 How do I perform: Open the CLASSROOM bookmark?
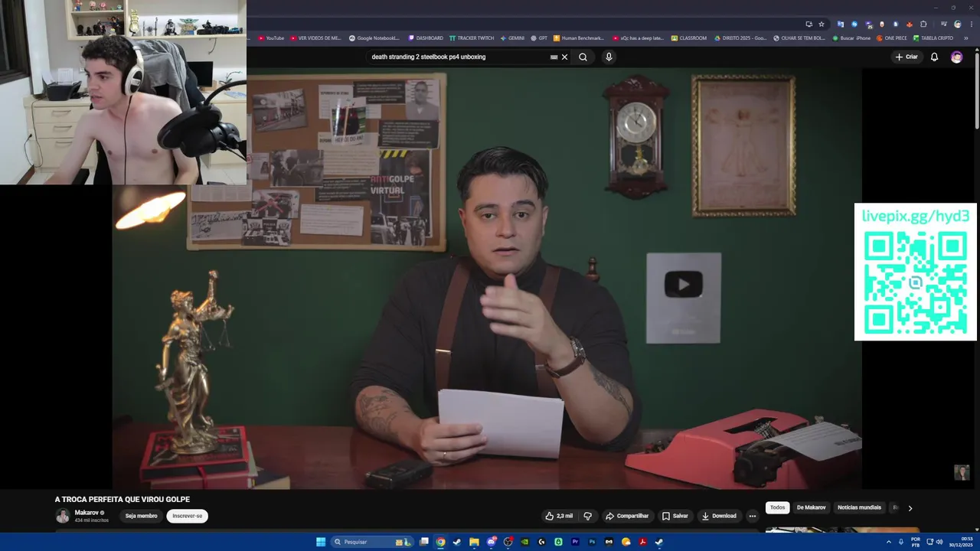coord(689,37)
